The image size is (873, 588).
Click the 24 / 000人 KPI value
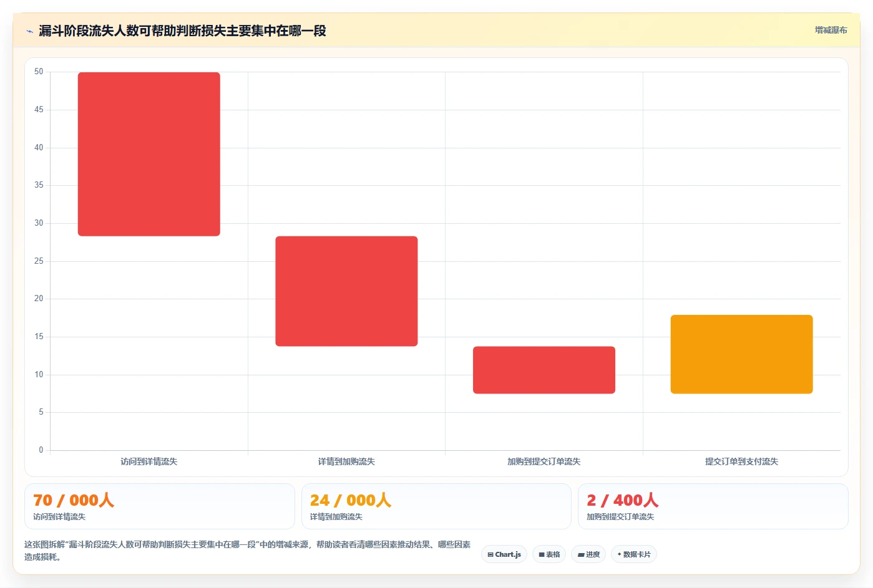351,500
